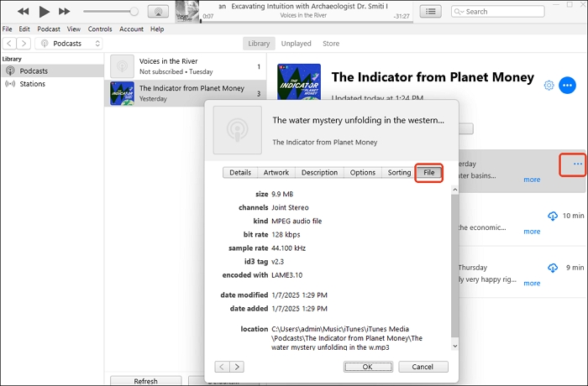The width and height of the screenshot is (588, 386).
Task: Click the Play button in the player
Action: coord(45,12)
